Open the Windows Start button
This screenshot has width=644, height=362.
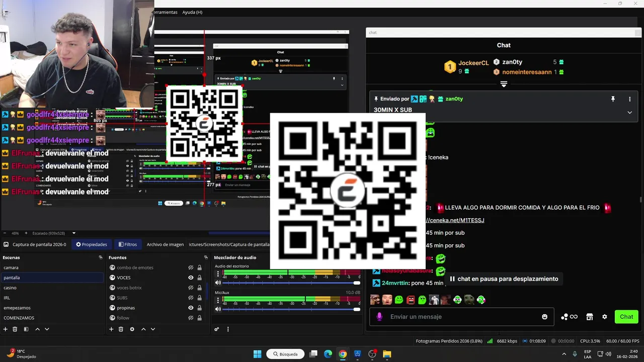tap(257, 354)
